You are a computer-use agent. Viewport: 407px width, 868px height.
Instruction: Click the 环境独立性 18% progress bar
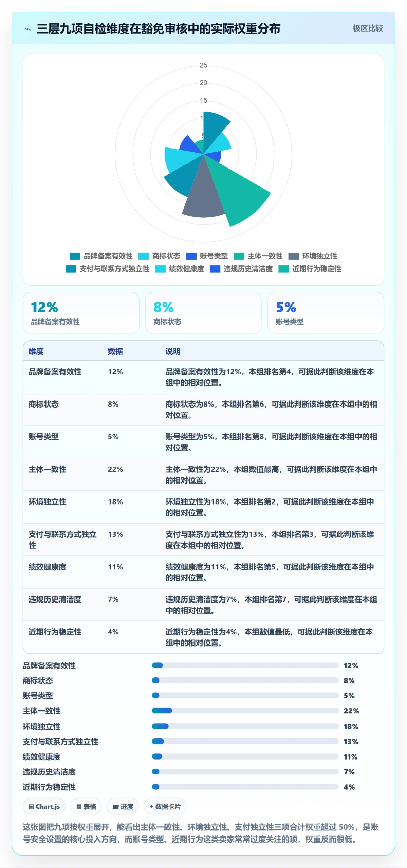pos(245,726)
